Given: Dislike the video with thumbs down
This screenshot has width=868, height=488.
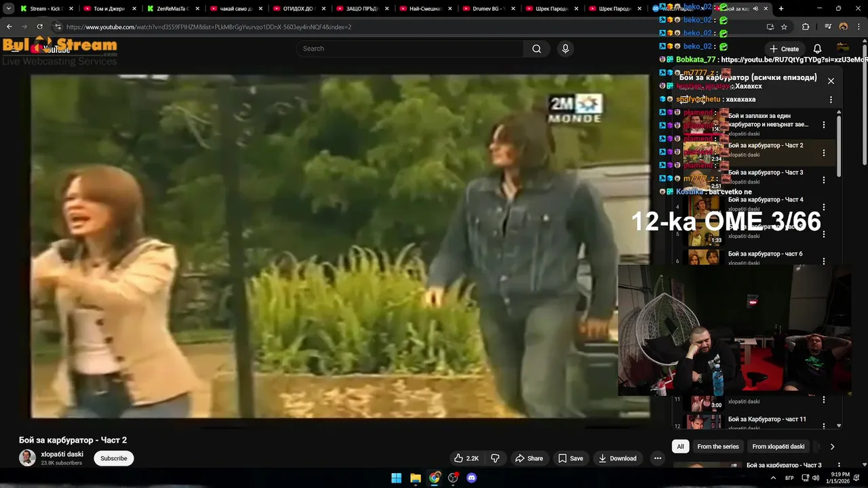Looking at the screenshot, I should coord(495,458).
